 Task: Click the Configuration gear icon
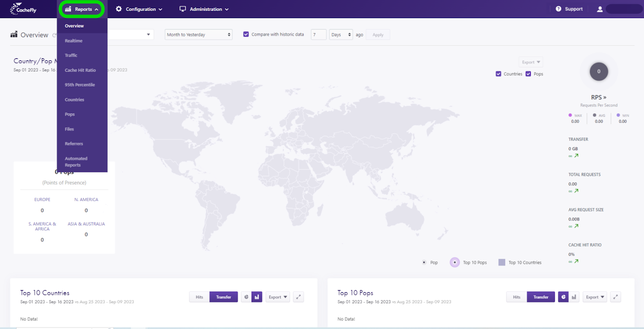(119, 9)
